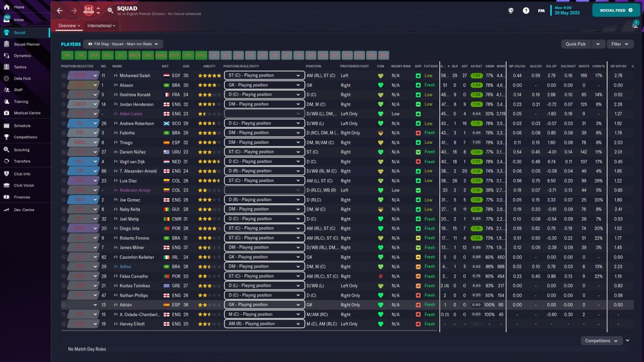The image size is (644, 362).
Task: Open the Filter dropdown
Action: point(619,44)
